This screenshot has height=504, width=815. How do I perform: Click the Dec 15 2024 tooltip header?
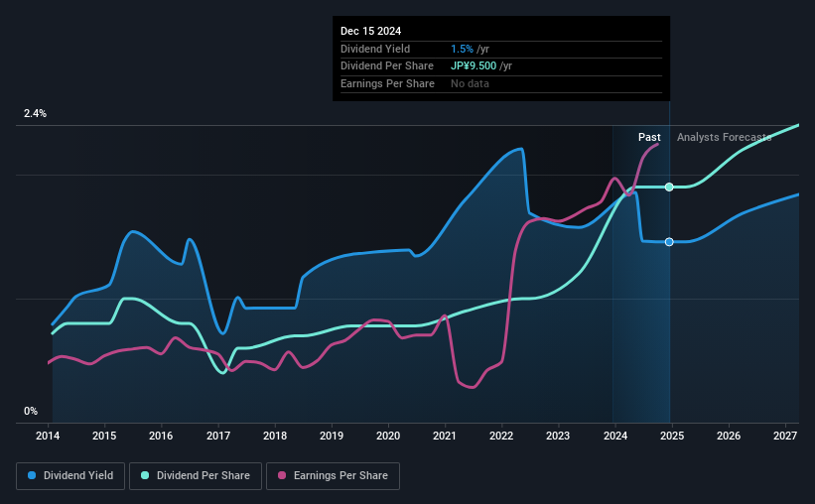click(370, 31)
